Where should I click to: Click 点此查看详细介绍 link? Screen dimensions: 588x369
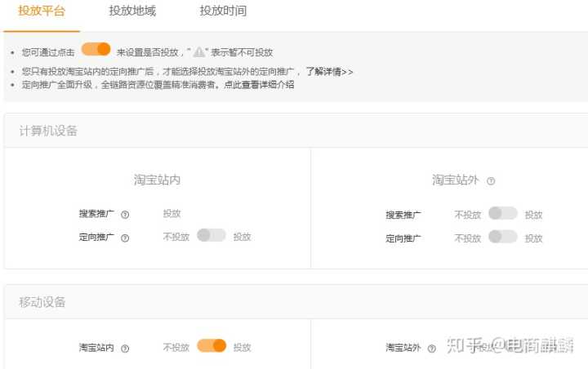(x=258, y=85)
